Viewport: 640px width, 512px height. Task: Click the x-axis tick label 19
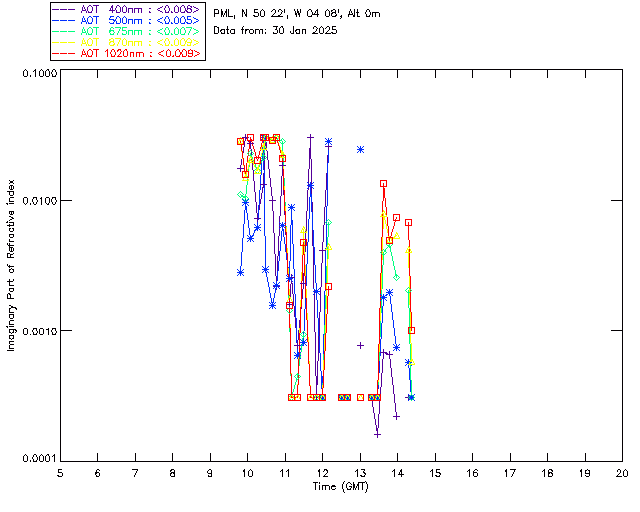point(585,473)
